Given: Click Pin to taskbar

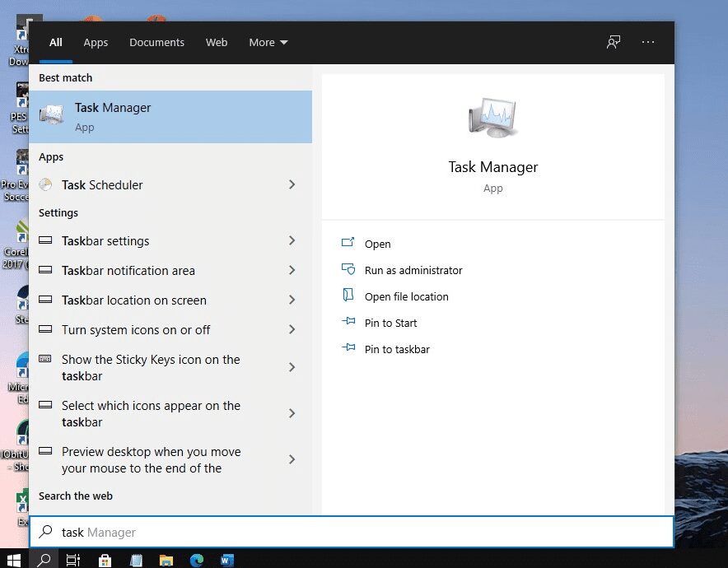Looking at the screenshot, I should (397, 350).
